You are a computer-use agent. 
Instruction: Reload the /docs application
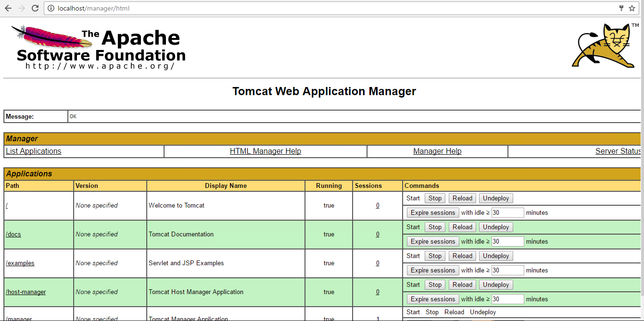pyautogui.click(x=462, y=227)
